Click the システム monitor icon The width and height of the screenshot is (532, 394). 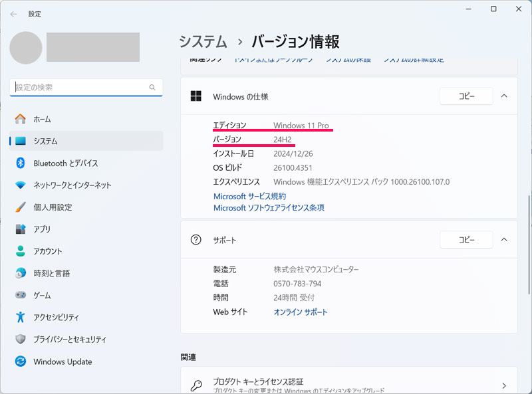point(21,141)
